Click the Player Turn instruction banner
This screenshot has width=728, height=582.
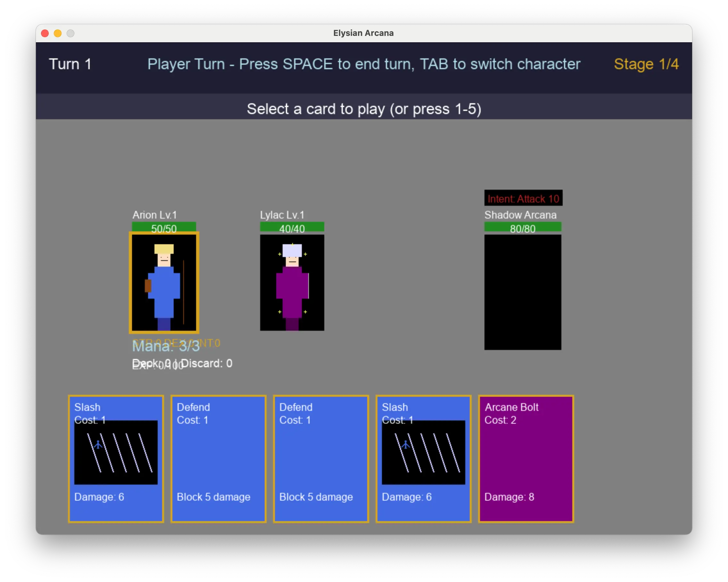click(x=364, y=64)
